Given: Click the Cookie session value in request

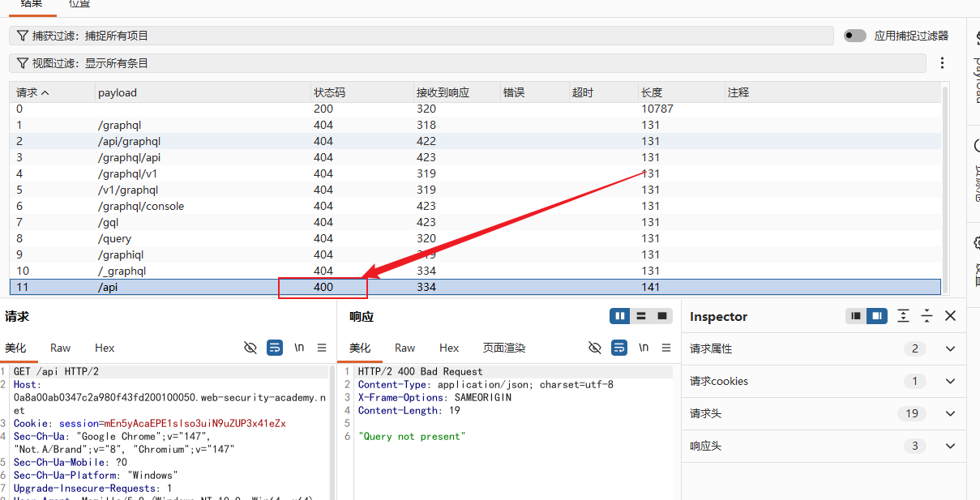Looking at the screenshot, I should [194, 424].
